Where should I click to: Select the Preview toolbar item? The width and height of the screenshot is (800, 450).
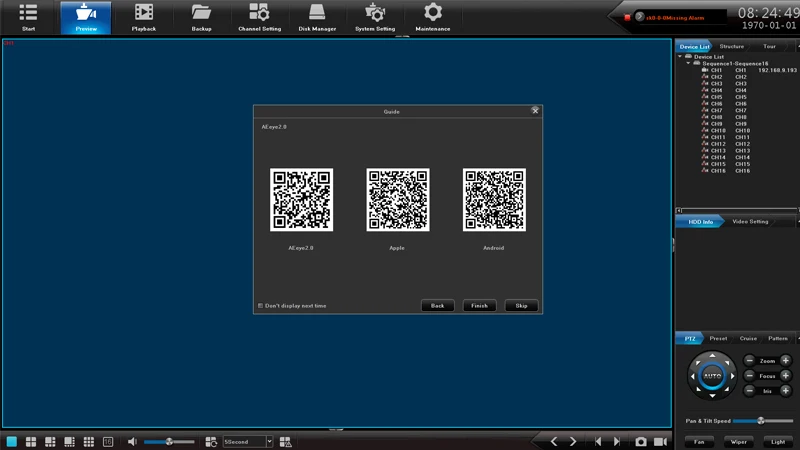[86, 18]
